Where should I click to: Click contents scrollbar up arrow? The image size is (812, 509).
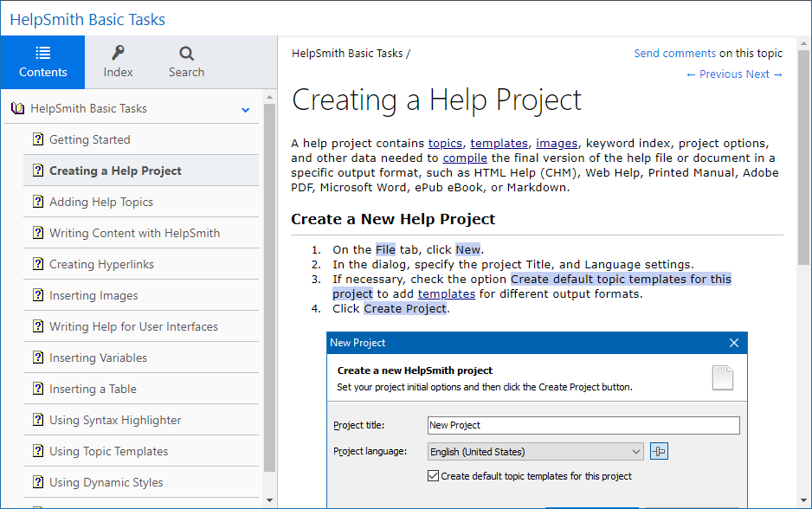click(269, 97)
